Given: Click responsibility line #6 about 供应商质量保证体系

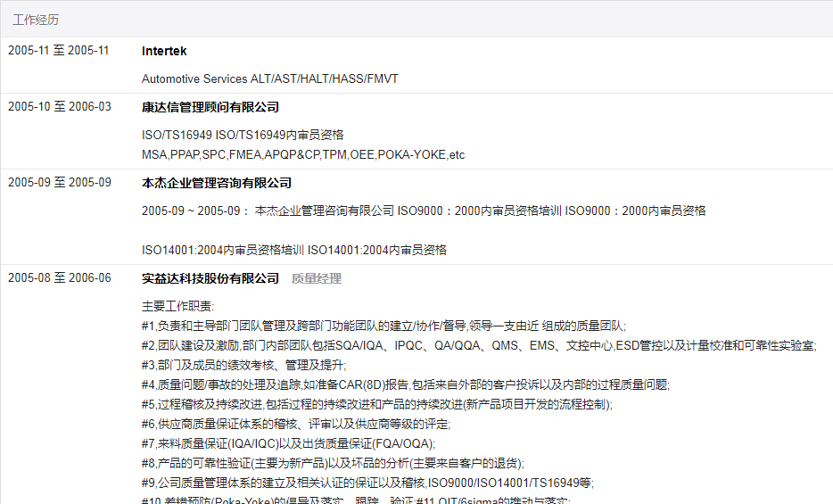Looking at the screenshot, I should coord(296,425).
